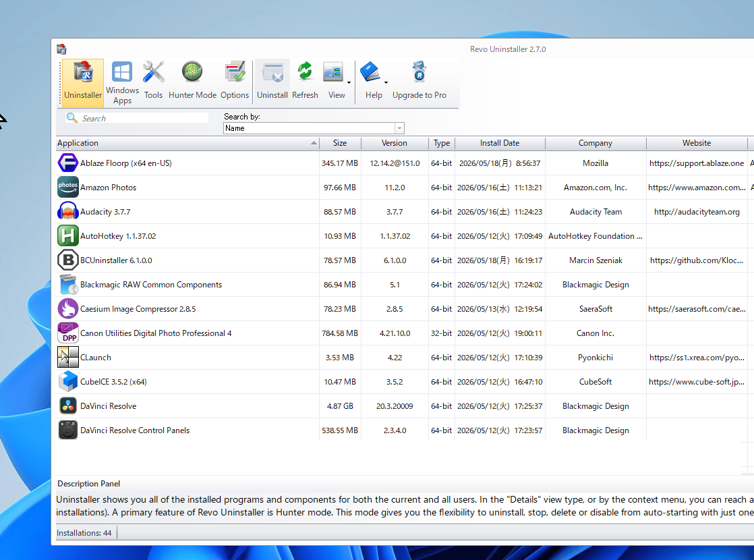Viewport: 754px width, 560px height.
Task: Select the DaVinci Resolve entry name
Action: [108, 406]
